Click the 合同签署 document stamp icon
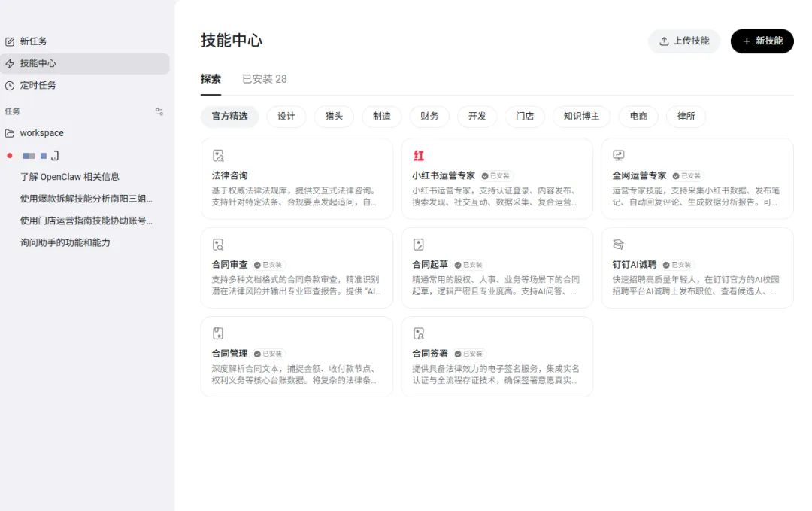812x511 pixels. pyautogui.click(x=419, y=333)
